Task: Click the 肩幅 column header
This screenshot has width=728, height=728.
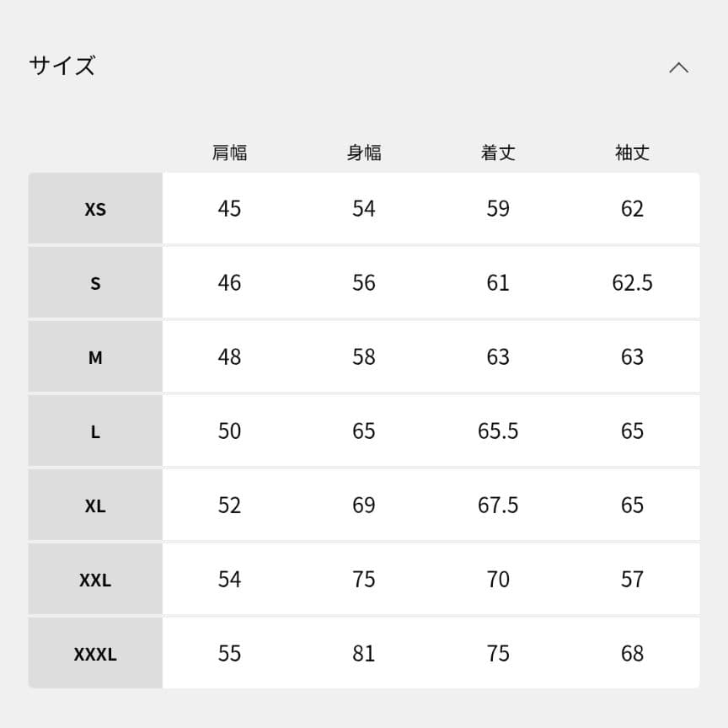Action: pos(228,153)
